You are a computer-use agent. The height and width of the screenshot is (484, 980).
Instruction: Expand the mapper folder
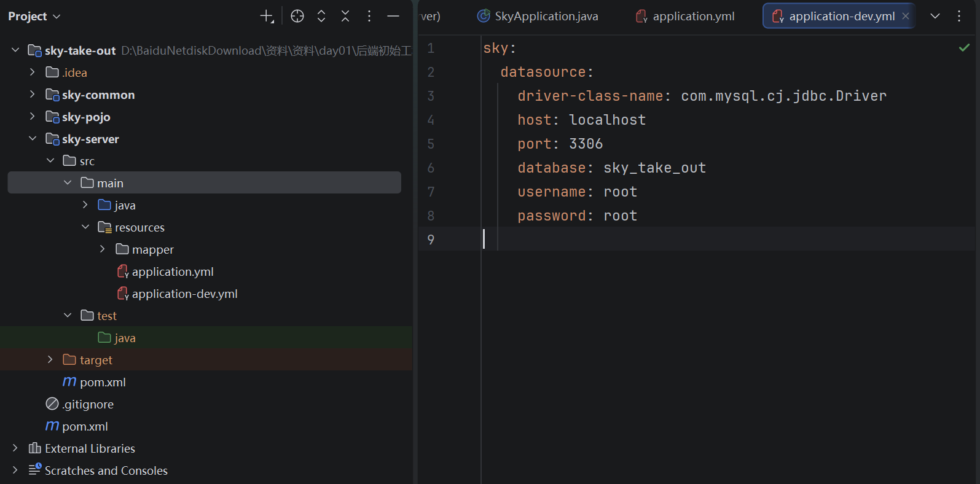pyautogui.click(x=103, y=249)
